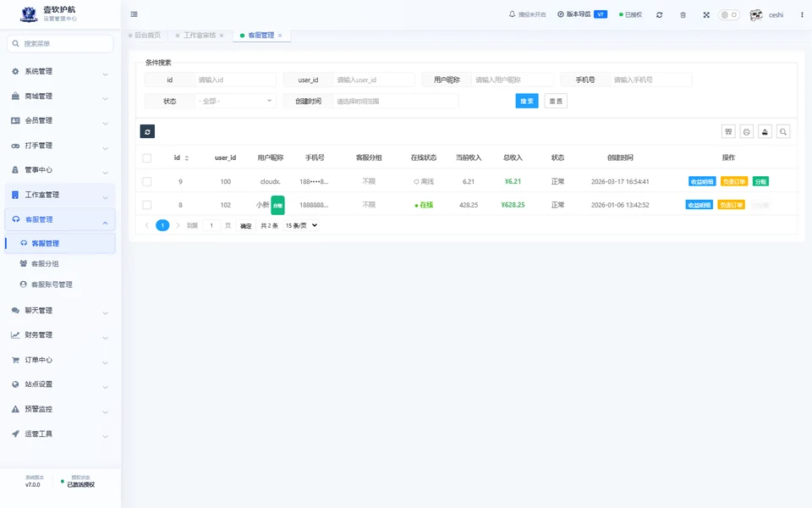Viewport: 812px width, 508px height.
Task: Click the header refresh page icon
Action: [x=659, y=15]
